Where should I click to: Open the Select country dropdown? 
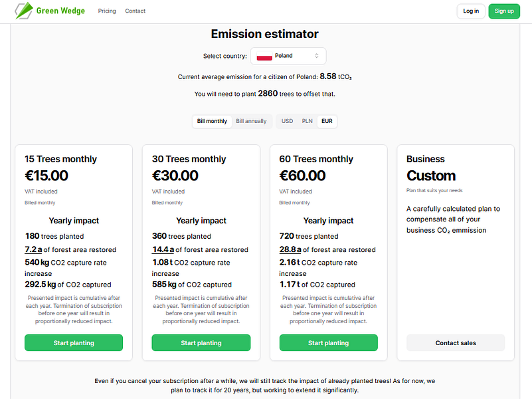pyautogui.click(x=288, y=56)
